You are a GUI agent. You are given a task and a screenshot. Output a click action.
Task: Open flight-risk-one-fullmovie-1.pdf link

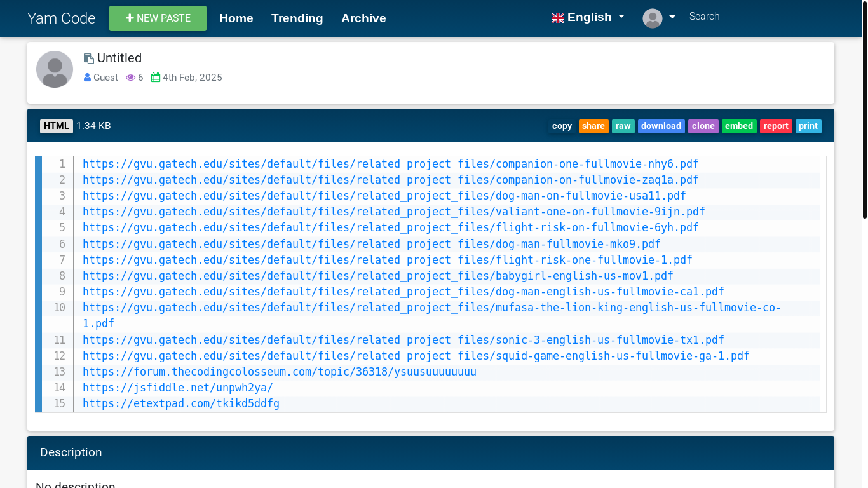[388, 260]
